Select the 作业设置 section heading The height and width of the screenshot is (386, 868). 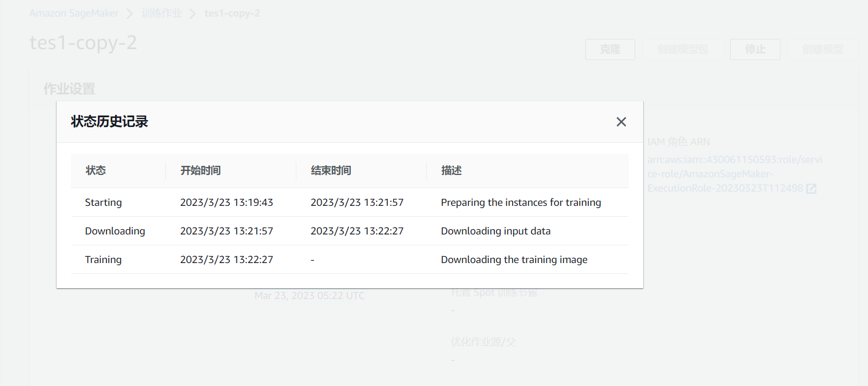click(x=69, y=89)
